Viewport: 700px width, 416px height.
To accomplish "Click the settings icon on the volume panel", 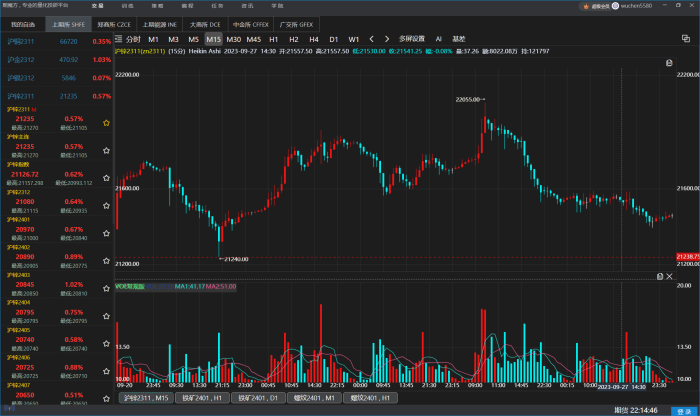I will [x=659, y=275].
